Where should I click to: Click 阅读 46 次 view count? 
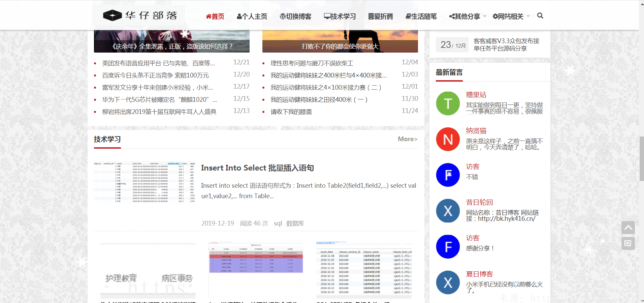[x=254, y=223]
